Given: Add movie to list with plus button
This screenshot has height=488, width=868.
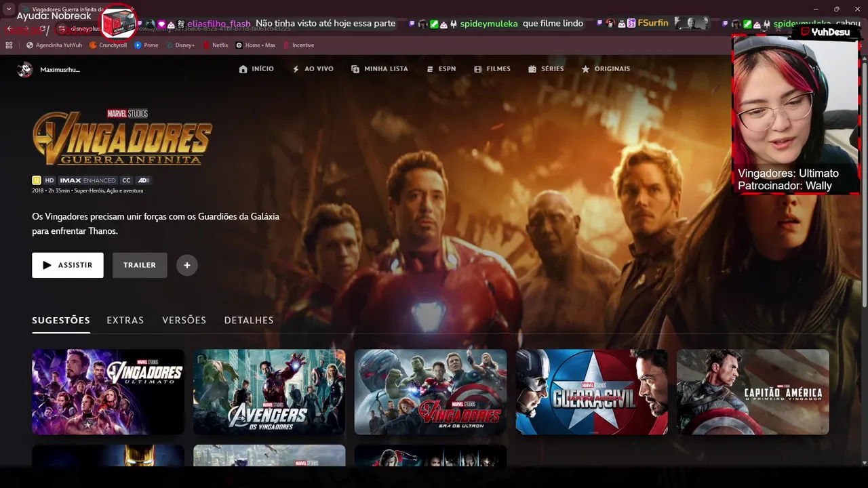Looking at the screenshot, I should (x=187, y=265).
